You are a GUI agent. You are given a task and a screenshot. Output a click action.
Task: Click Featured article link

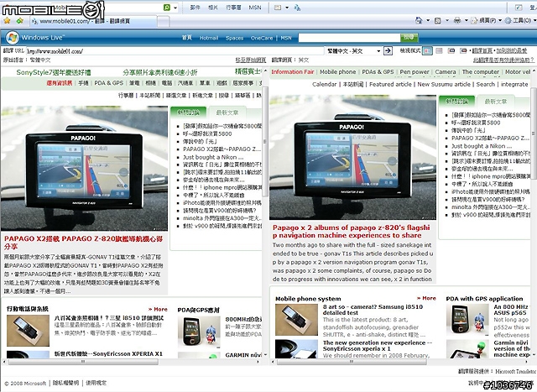(x=390, y=84)
